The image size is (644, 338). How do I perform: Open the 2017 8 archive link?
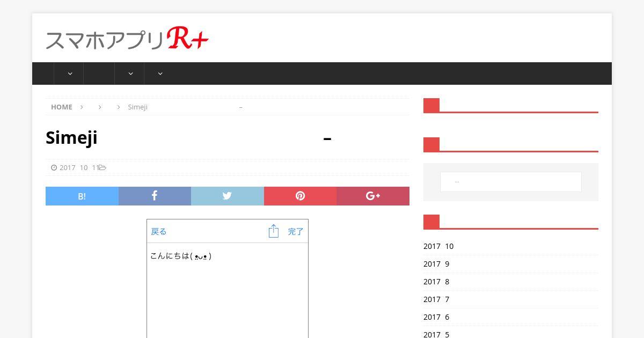point(436,282)
